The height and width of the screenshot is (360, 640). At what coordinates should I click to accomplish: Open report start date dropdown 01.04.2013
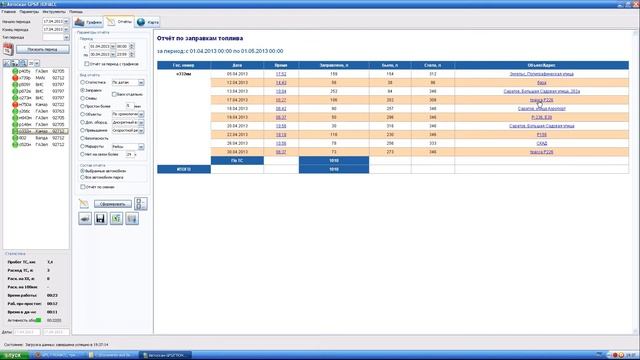point(113,47)
